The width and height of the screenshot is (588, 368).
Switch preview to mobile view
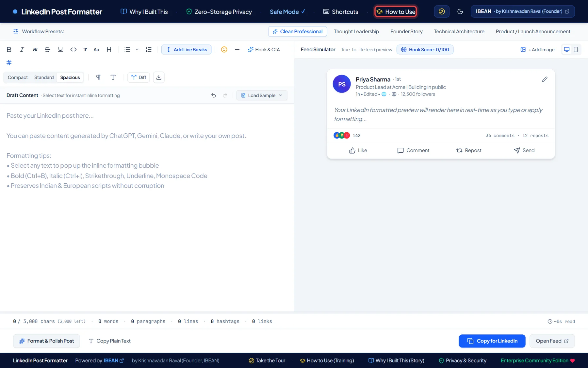[576, 49]
